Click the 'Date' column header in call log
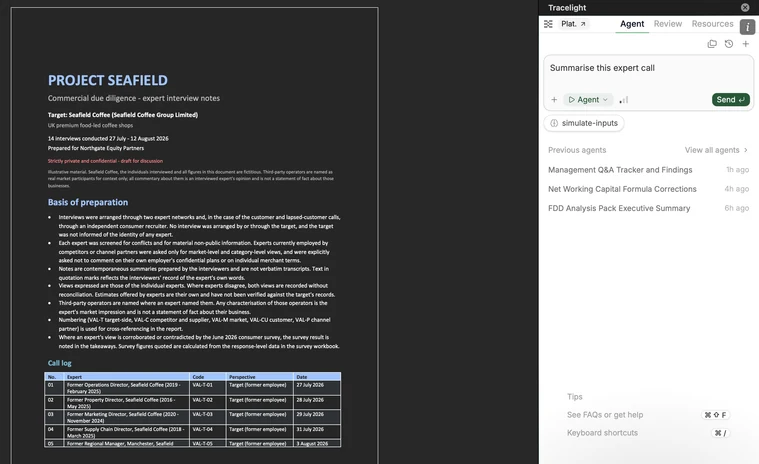This screenshot has width=759, height=464. [x=317, y=377]
